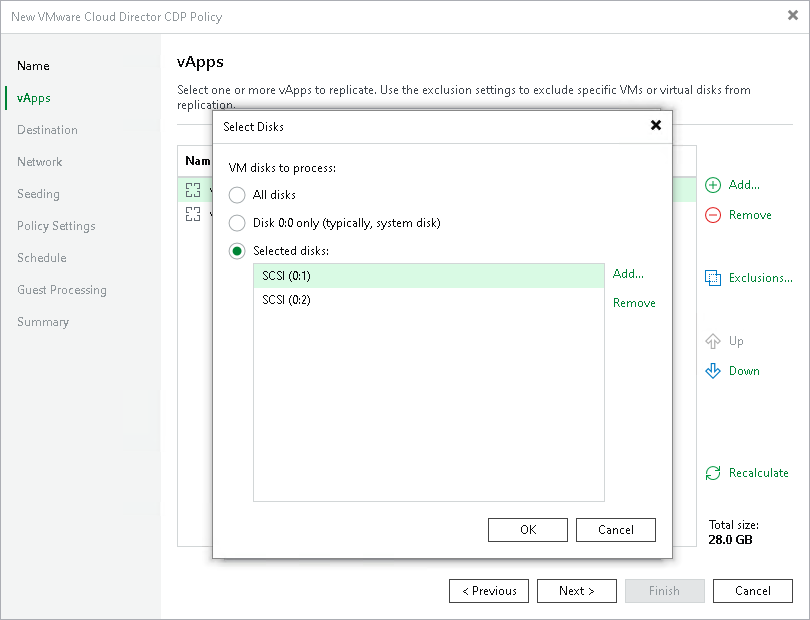810x620 pixels.
Task: Go to the Name wizard step
Action: point(33,66)
